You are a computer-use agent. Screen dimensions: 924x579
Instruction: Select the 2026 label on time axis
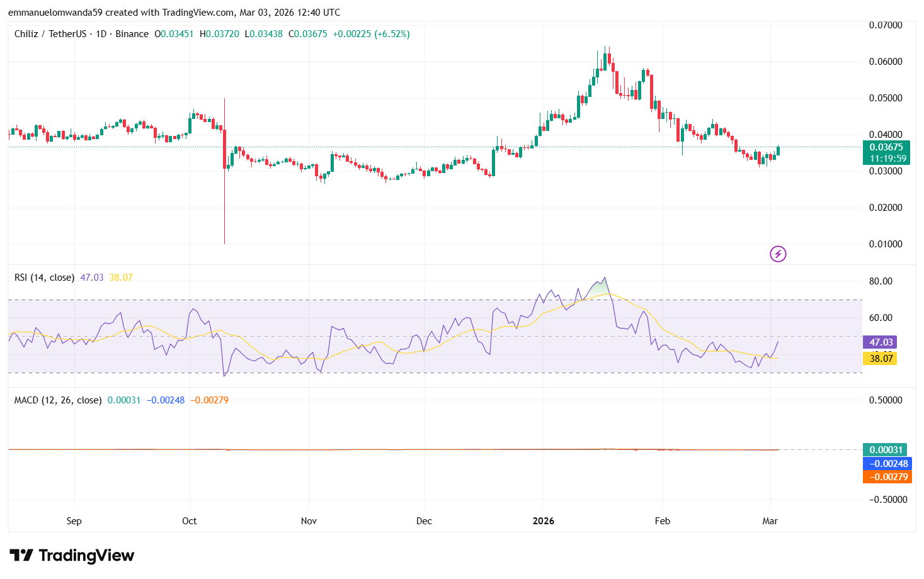544,520
